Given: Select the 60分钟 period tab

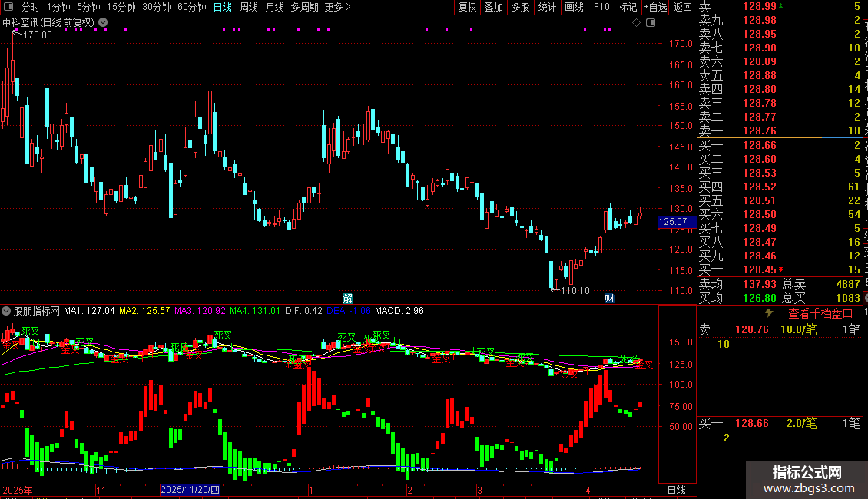Looking at the screenshot, I should coord(192,7).
